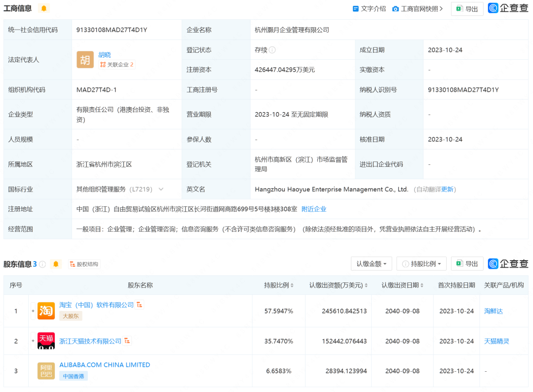The height and width of the screenshot is (392, 533).
Task: Select company name 杭州灏月企业管理有限公司
Action: click(x=292, y=30)
